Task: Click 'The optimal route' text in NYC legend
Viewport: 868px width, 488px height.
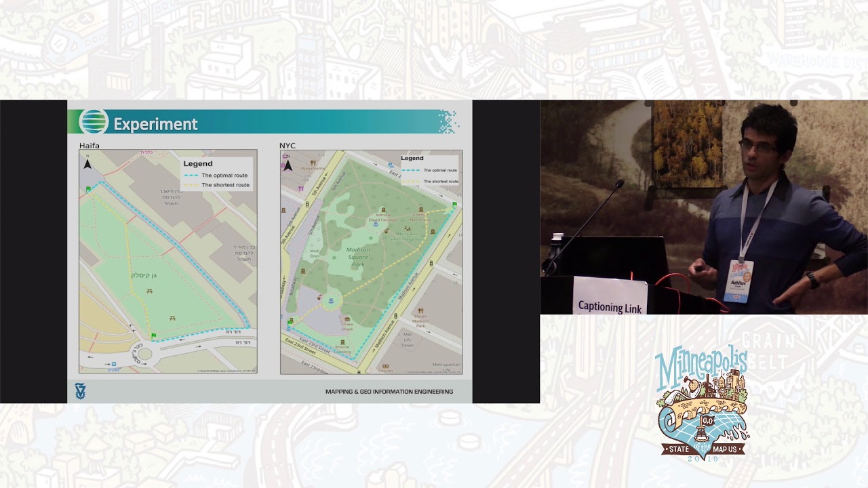Action: pyautogui.click(x=441, y=171)
